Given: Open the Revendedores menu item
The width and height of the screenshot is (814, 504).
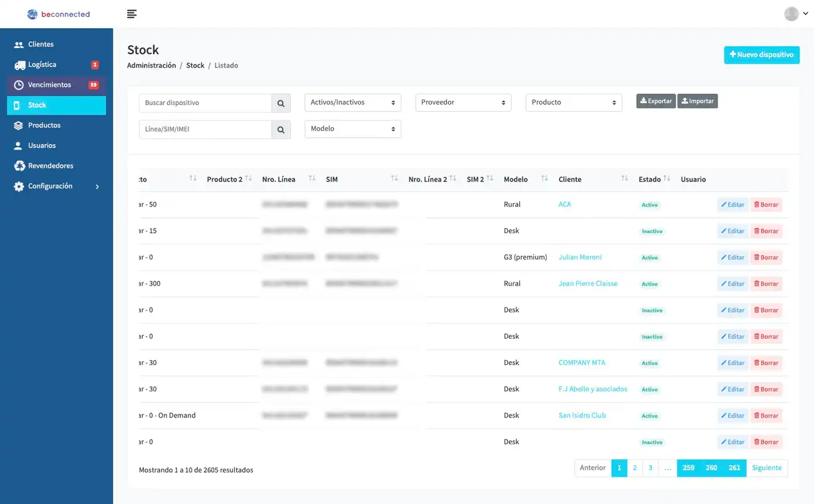Looking at the screenshot, I should click(56, 166).
